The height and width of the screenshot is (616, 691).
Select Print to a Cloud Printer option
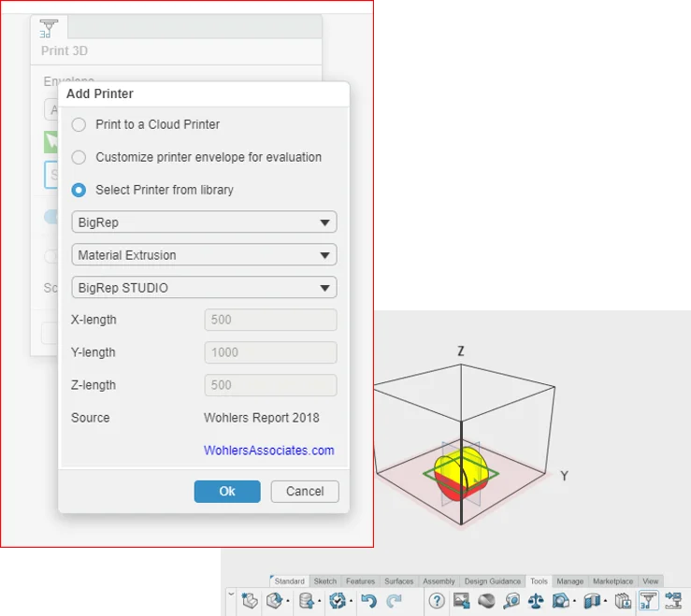tap(79, 124)
